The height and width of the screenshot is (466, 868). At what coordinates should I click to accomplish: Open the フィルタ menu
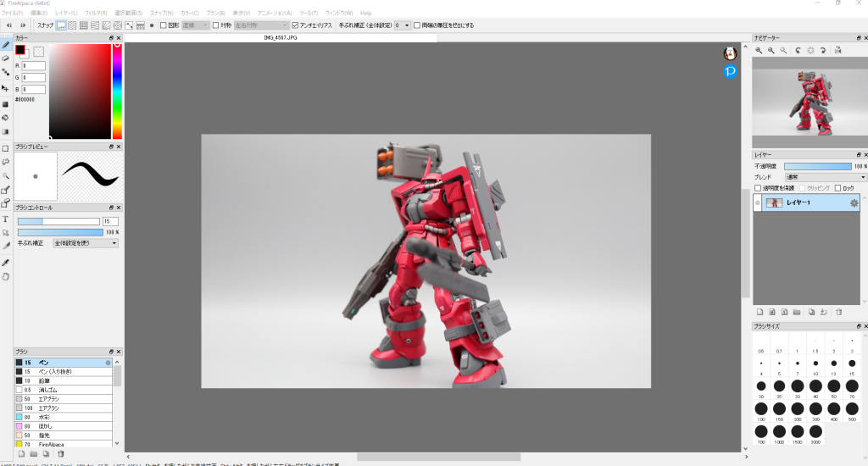pyautogui.click(x=95, y=14)
